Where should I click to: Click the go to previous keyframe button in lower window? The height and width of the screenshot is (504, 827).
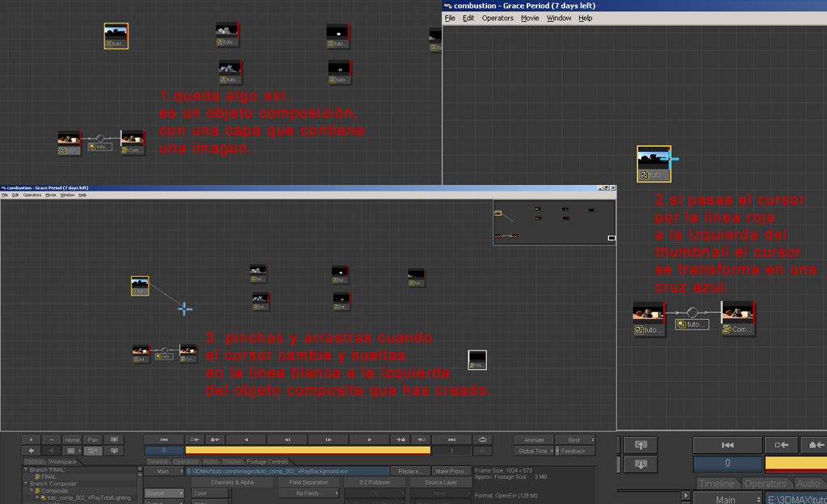(x=195, y=439)
